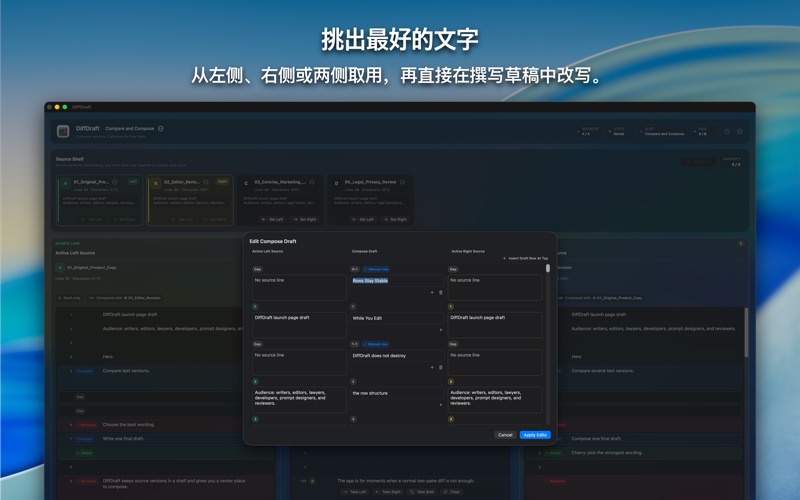Click the "Rows Stay Stable" text field
The height and width of the screenshot is (500, 800).
(397, 281)
